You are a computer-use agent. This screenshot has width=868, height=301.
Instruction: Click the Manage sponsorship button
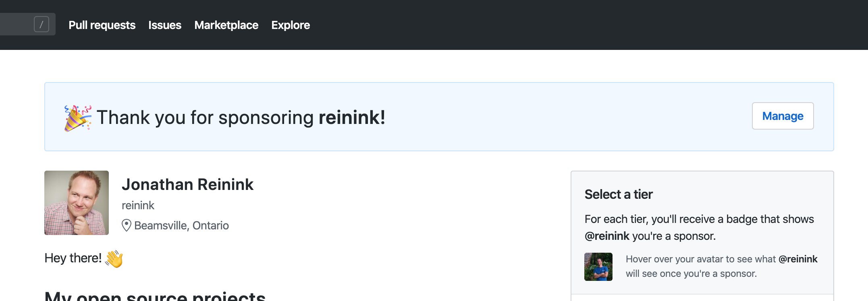(783, 116)
